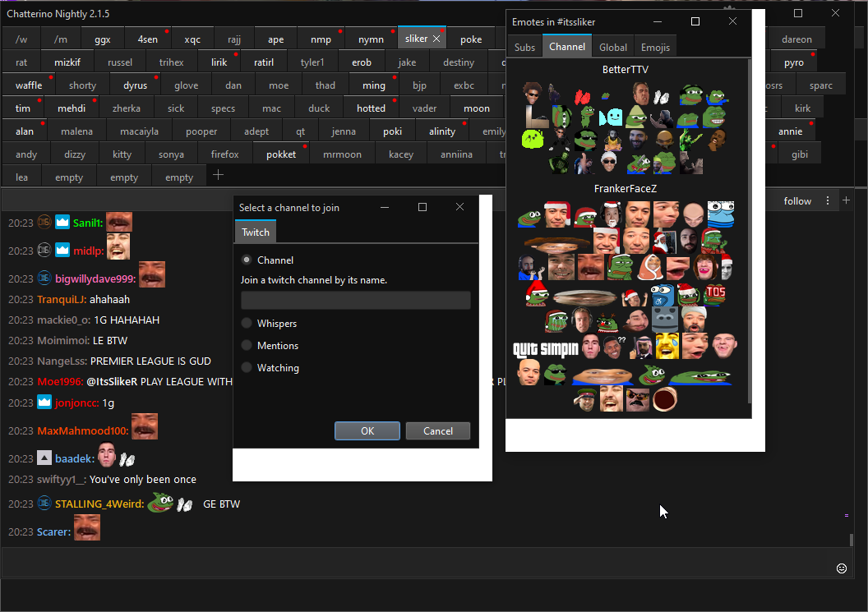Click Sanil1's blue crown badge

(x=62, y=222)
